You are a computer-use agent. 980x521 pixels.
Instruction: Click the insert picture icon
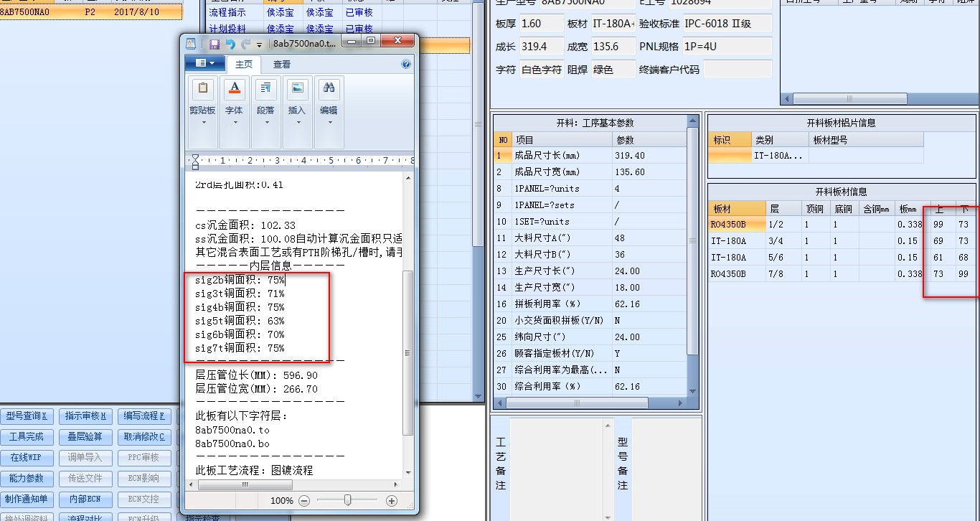click(x=297, y=89)
